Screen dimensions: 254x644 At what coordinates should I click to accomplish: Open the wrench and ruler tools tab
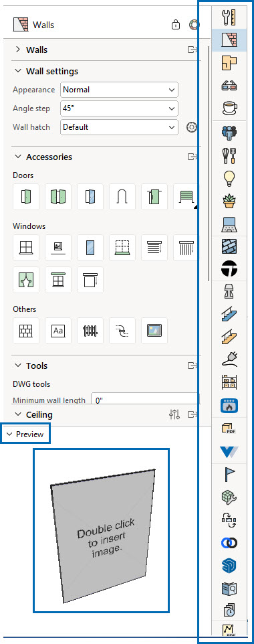[229, 17]
